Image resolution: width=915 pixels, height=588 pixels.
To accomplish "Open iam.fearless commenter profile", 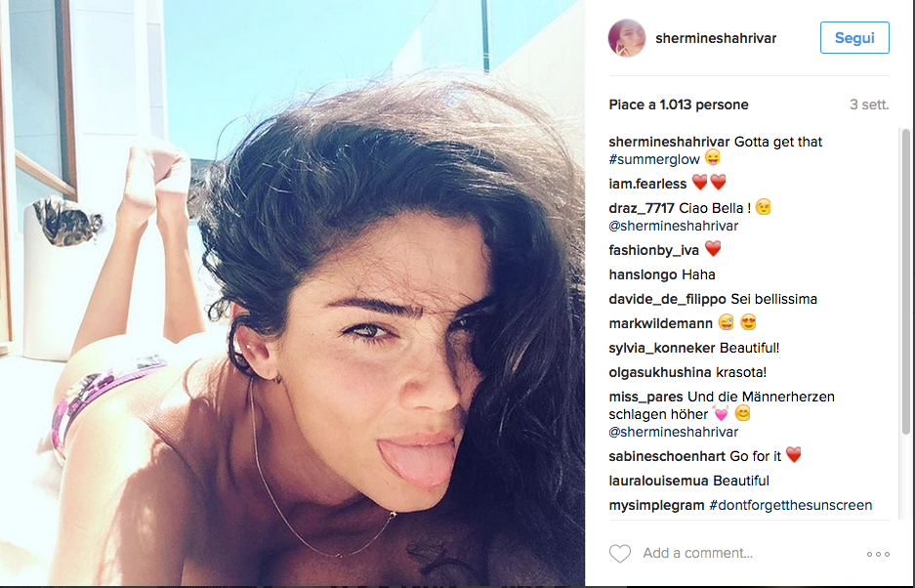I will click(x=647, y=184).
